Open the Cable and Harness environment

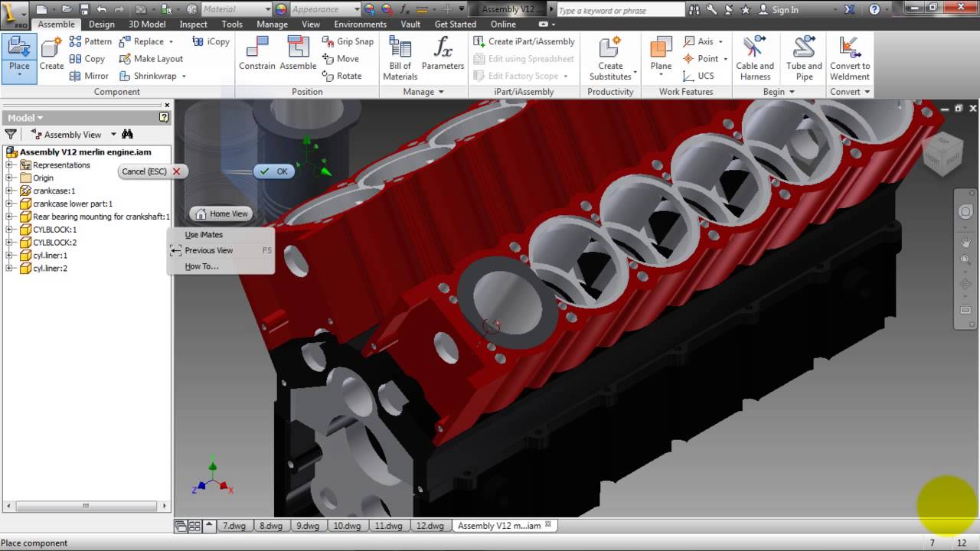pos(755,58)
